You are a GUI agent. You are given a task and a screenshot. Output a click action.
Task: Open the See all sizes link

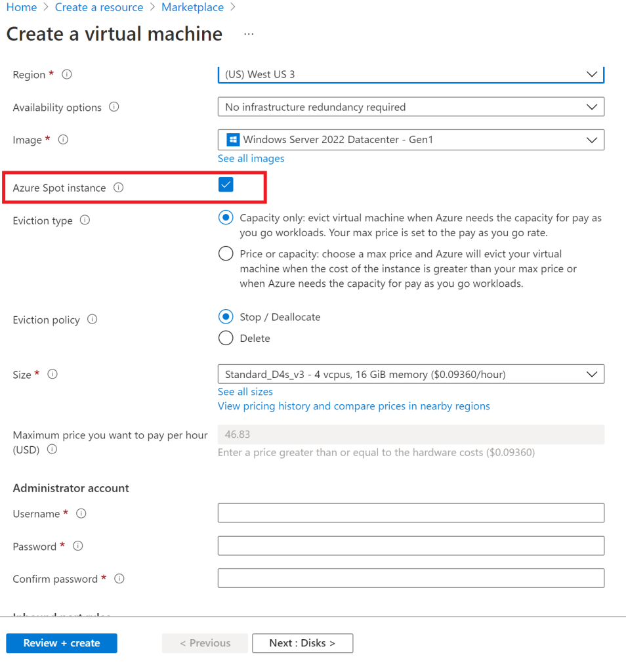click(x=245, y=392)
